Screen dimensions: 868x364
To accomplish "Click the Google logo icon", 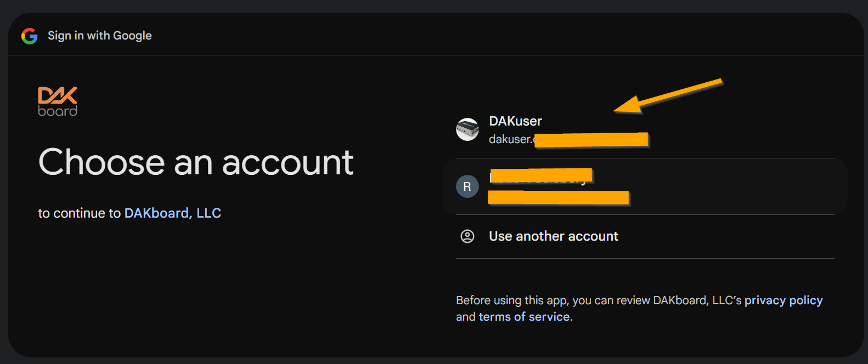I will tap(30, 36).
